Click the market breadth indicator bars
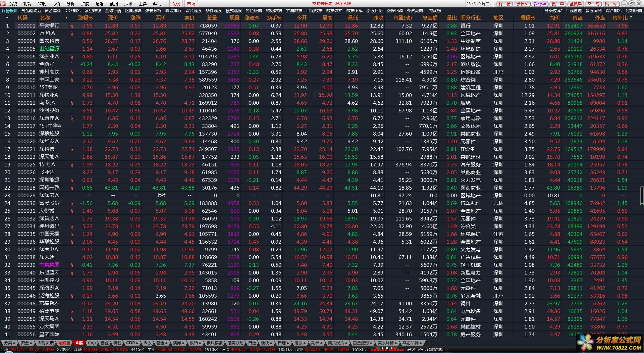644x353 pixels. coord(387,349)
